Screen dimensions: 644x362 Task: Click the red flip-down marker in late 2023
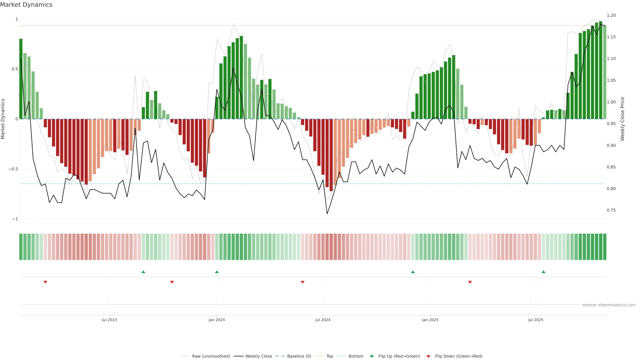[172, 282]
